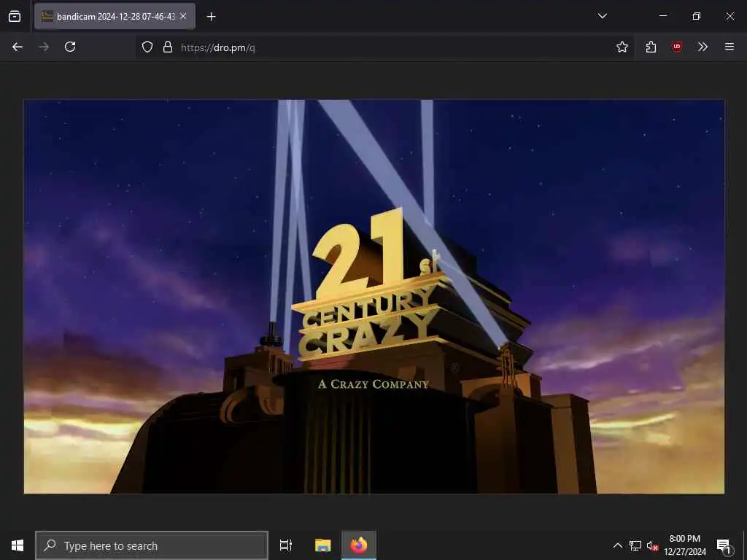Open Firefox application hamburger menu
The width and height of the screenshot is (747, 560).
coord(729,47)
